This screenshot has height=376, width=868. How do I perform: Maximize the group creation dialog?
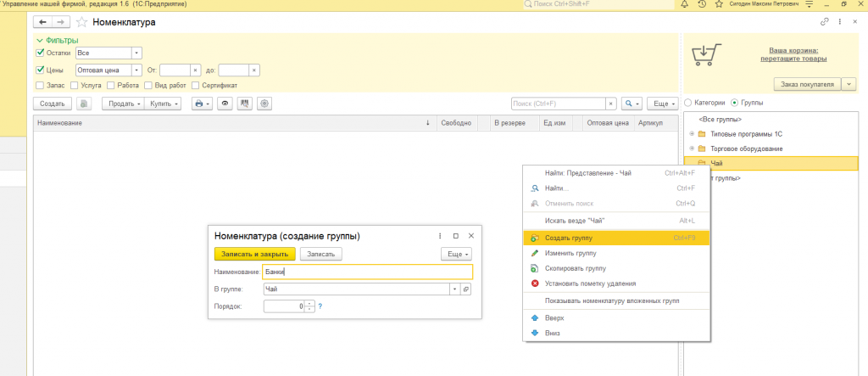point(455,236)
